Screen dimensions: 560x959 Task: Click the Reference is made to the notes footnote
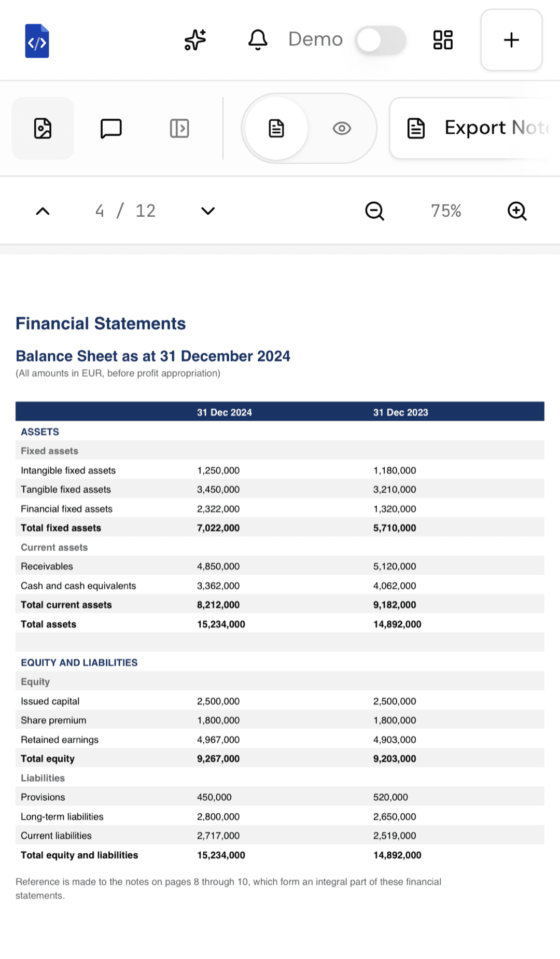(x=228, y=888)
